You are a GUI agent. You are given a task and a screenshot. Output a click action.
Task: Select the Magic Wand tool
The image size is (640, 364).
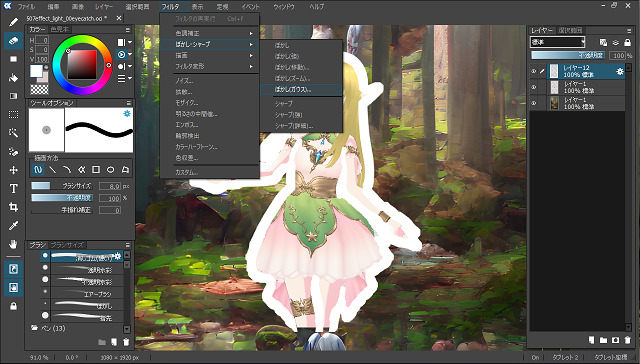click(x=13, y=133)
